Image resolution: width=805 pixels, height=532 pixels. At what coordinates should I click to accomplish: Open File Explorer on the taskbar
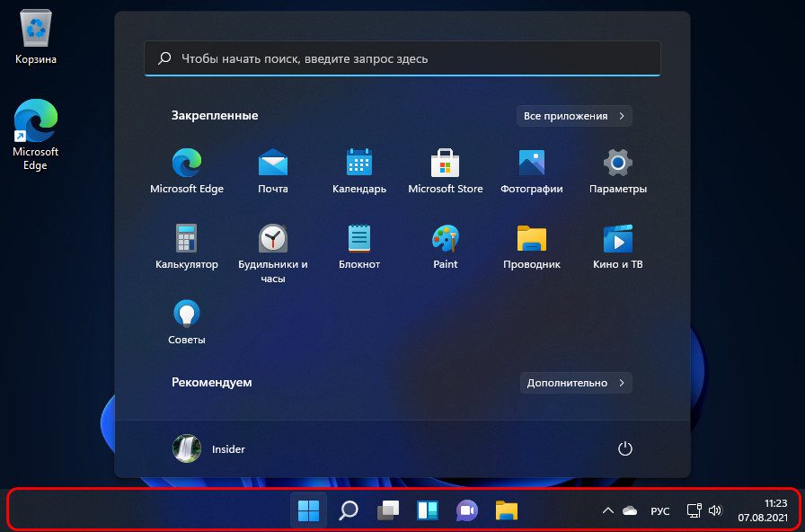(507, 510)
